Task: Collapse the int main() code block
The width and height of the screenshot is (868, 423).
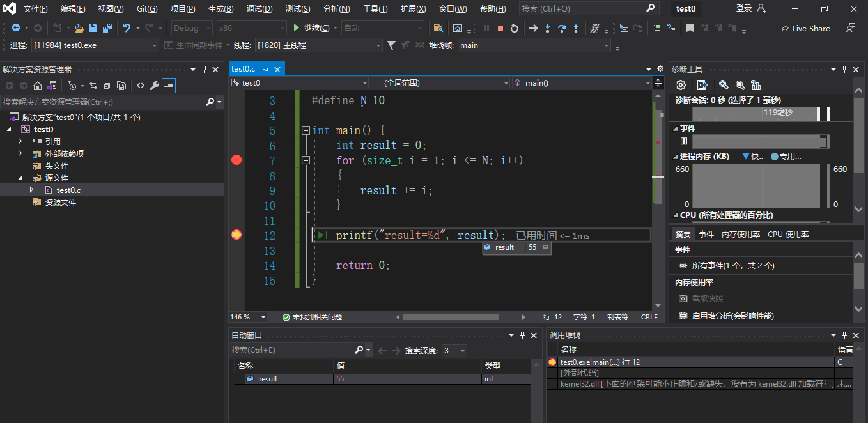Action: (x=306, y=130)
